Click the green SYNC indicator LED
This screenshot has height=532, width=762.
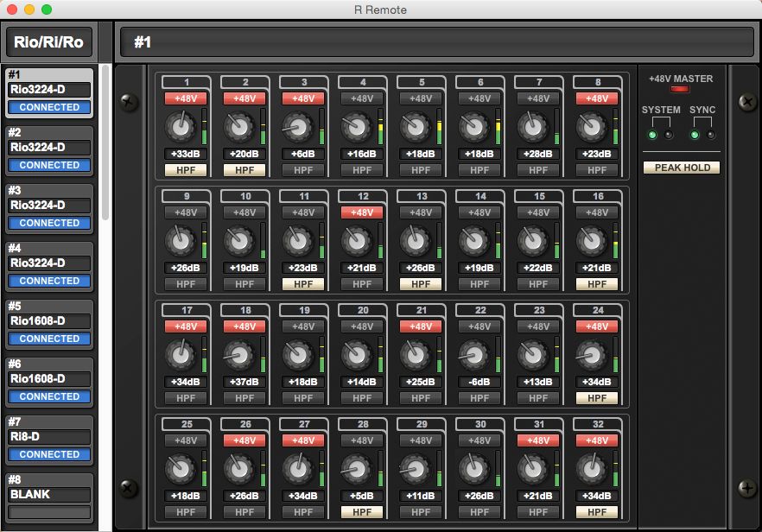[x=695, y=135]
